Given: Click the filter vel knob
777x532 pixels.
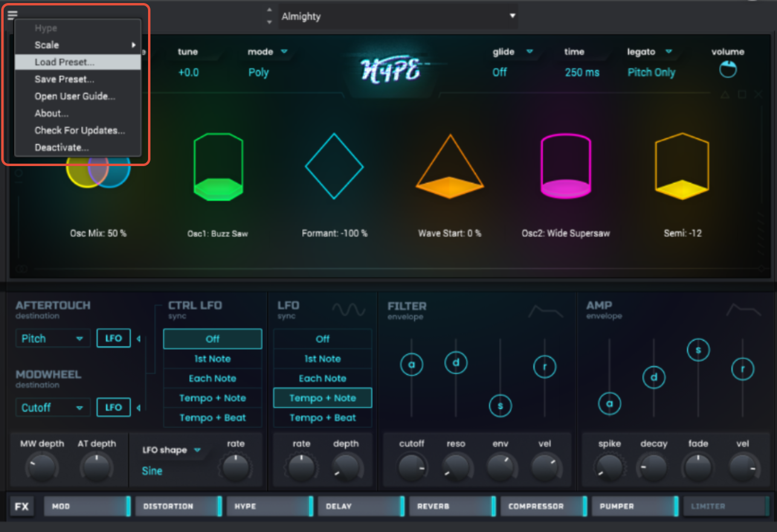Looking at the screenshot, I should [545, 468].
